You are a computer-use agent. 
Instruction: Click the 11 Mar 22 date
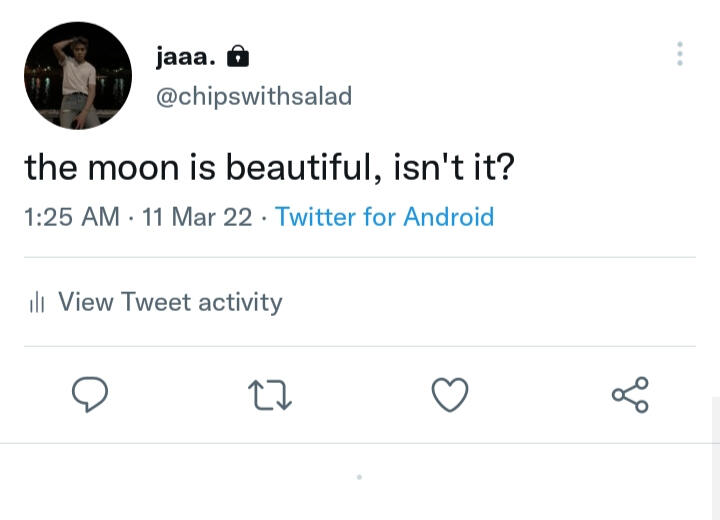197,217
